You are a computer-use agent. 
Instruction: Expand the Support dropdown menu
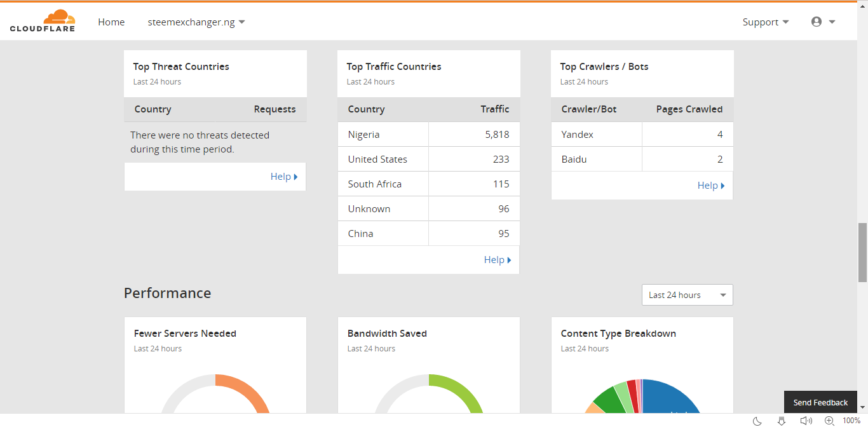tap(766, 22)
